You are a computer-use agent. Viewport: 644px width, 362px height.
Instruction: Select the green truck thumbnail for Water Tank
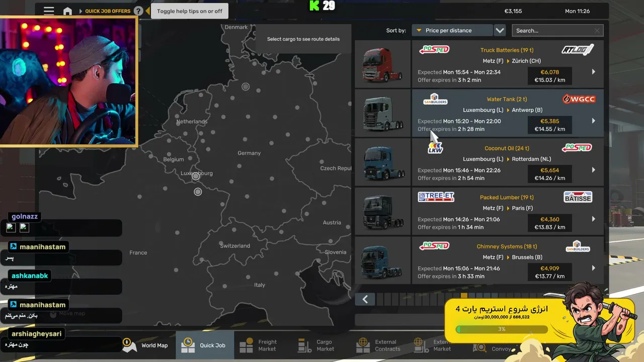coord(383,114)
